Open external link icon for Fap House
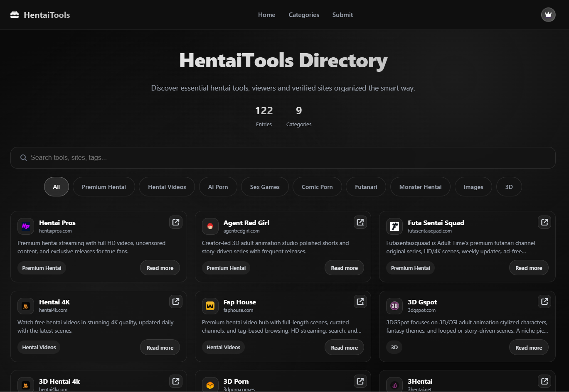 pos(360,301)
